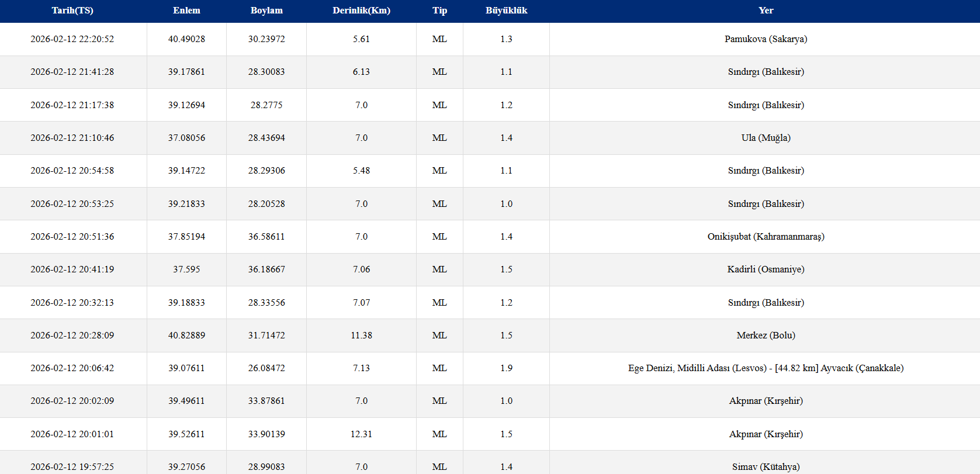Select the depth value 12.31
Screen dimensions: 980x474
coord(361,434)
